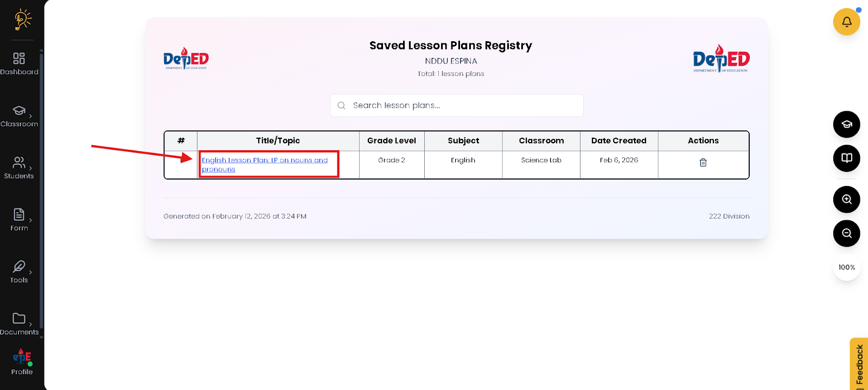Open the Profile section in the sidebar
Screen dimensions: 868x390
pos(22,362)
